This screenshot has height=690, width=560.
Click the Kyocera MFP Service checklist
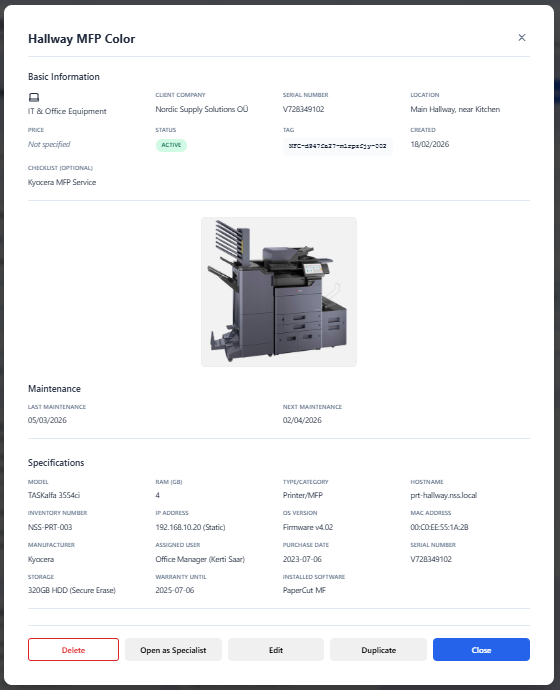pyautogui.click(x=62, y=182)
